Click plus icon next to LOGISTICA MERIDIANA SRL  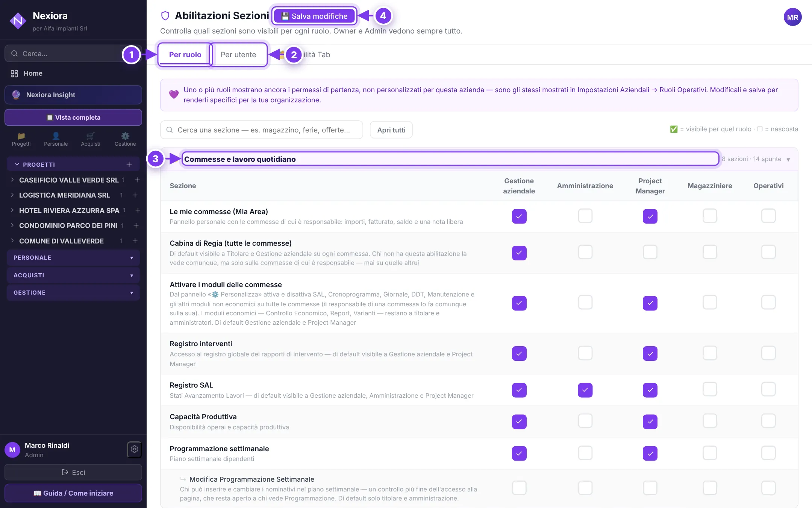135,195
